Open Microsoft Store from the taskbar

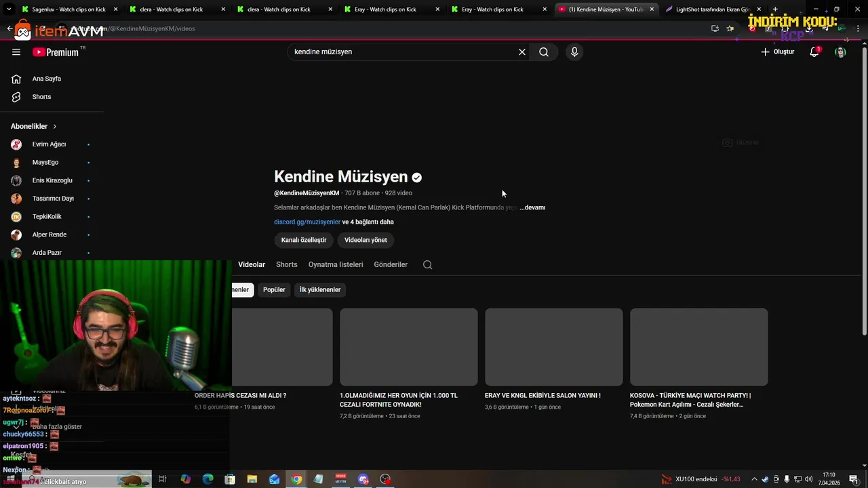click(230, 479)
